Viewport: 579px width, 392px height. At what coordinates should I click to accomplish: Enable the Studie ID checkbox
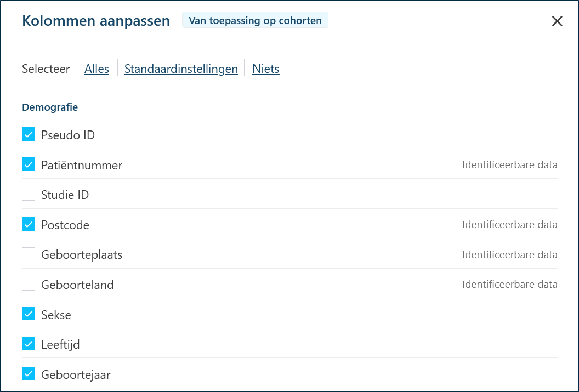(29, 195)
